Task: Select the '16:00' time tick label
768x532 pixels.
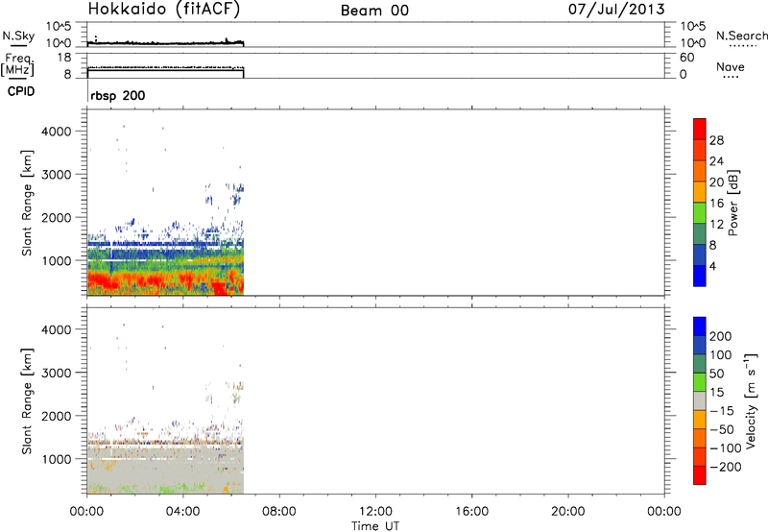Action: pos(471,512)
